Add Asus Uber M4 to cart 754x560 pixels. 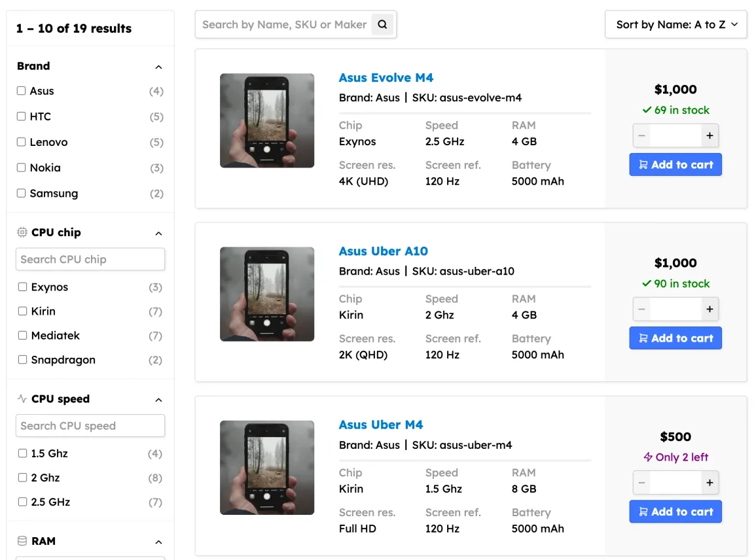[675, 512]
